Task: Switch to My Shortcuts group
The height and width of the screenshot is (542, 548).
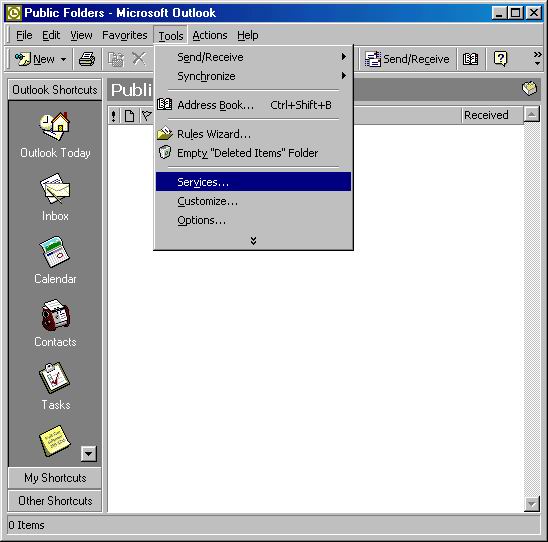Action: (55, 478)
